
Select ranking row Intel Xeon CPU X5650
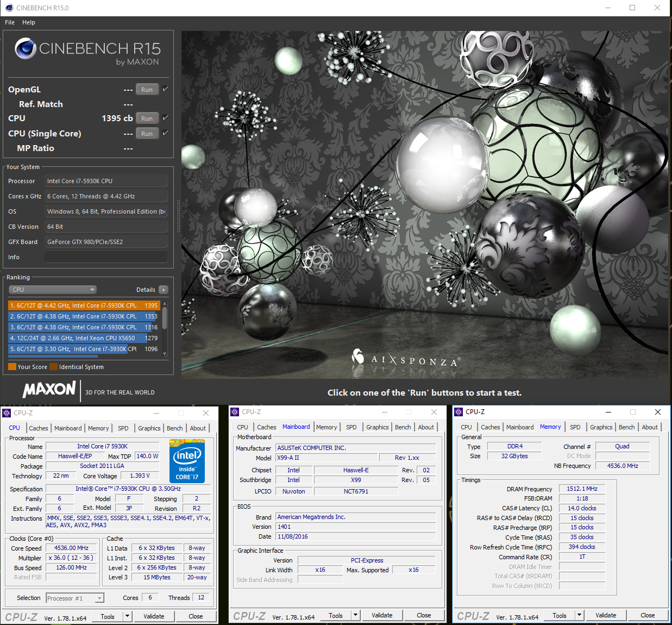84,338
